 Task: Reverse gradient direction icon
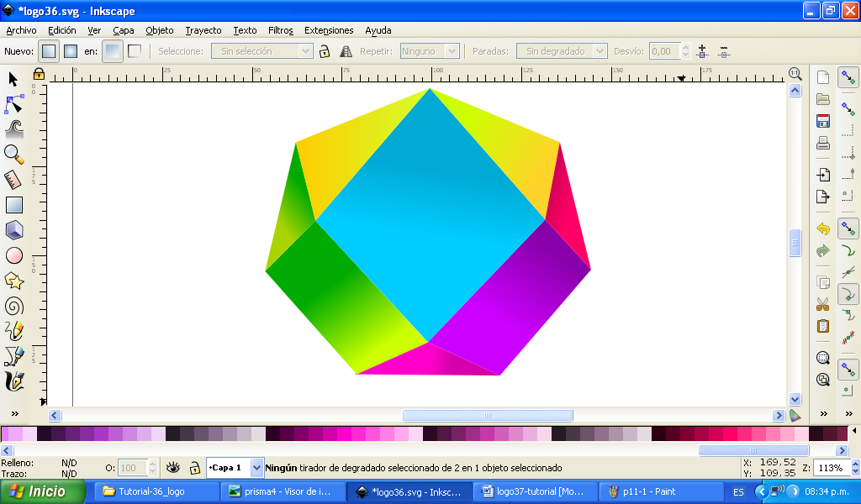tap(346, 51)
